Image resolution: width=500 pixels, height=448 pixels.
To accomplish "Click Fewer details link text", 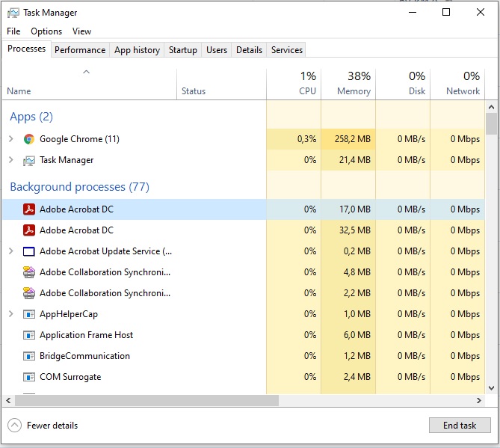I will click(x=52, y=426).
